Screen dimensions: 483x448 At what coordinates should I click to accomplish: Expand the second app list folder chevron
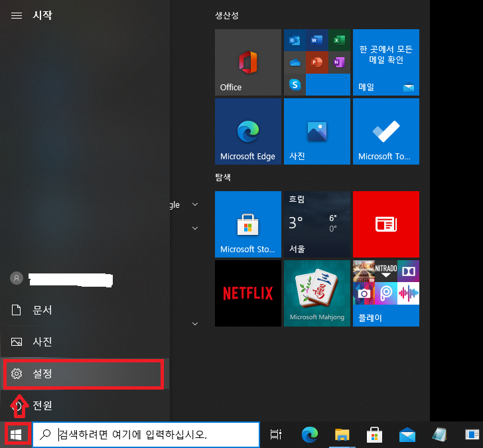click(x=195, y=228)
